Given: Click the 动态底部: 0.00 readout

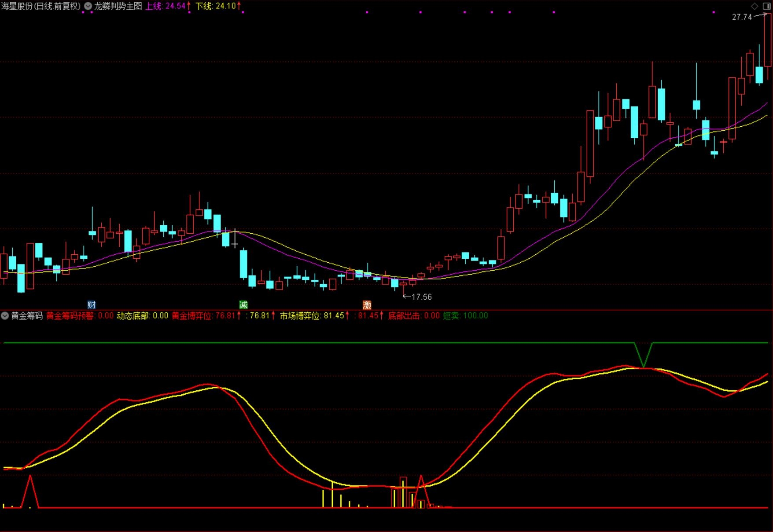Looking at the screenshot, I should (x=143, y=316).
